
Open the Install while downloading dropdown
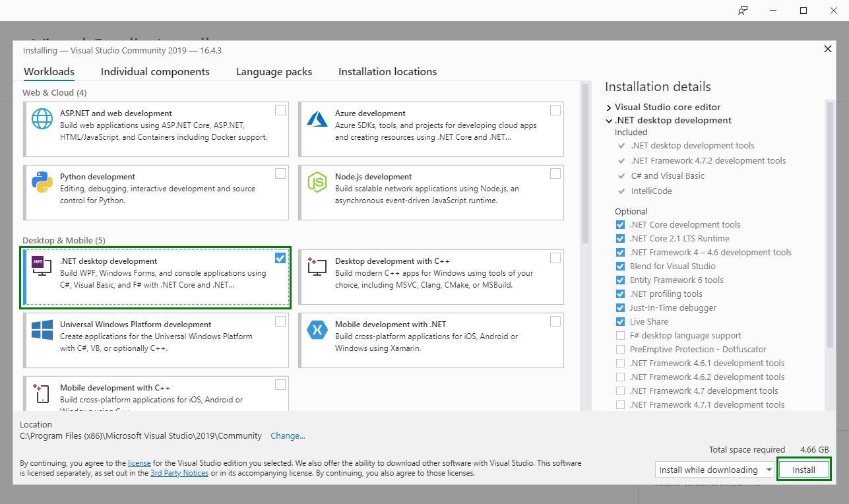click(716, 470)
